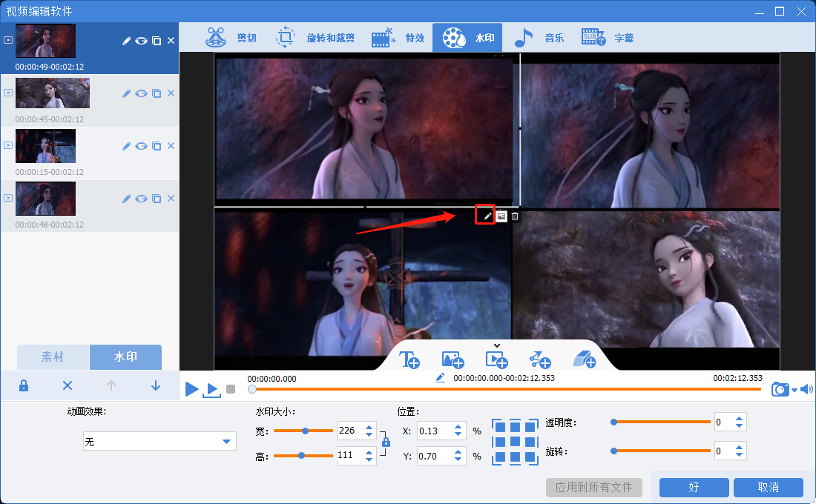Viewport: 816px width, 504px height.
Task: Click the orange playback timeline bar
Action: tap(506, 389)
